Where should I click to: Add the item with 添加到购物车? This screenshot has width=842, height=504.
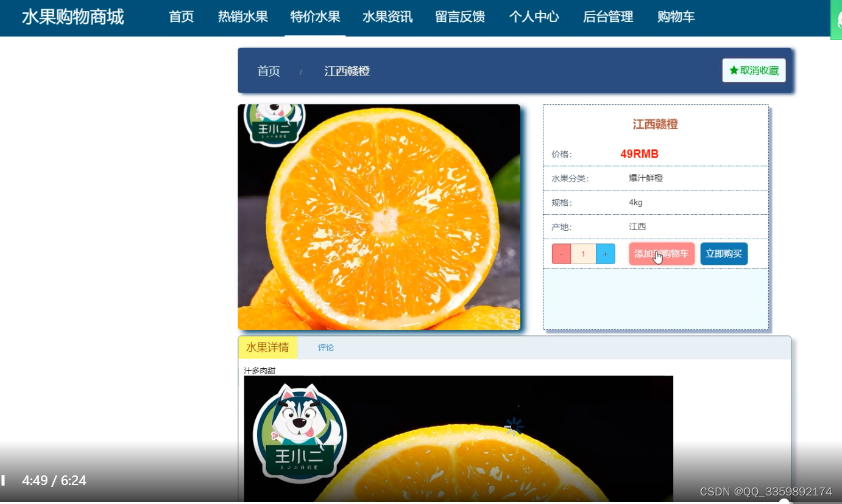[x=662, y=254]
